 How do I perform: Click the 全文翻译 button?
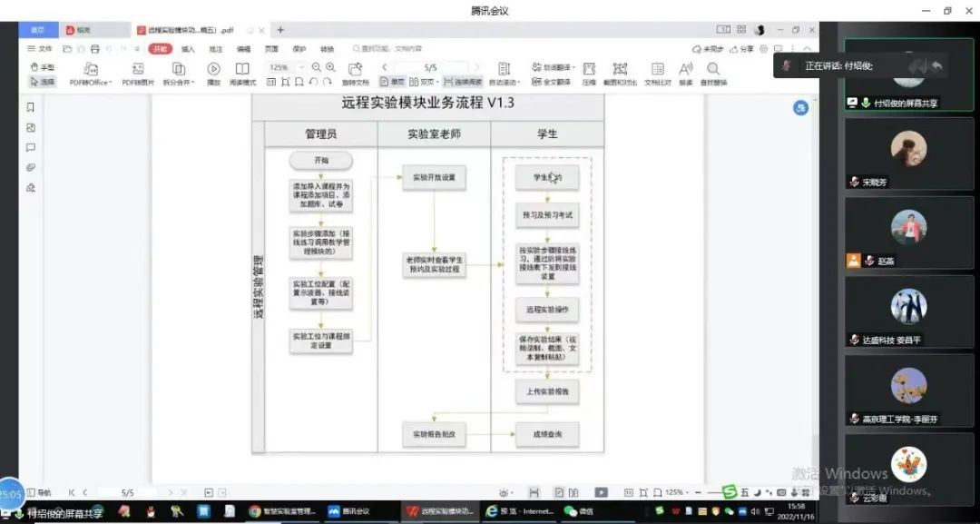551,82
